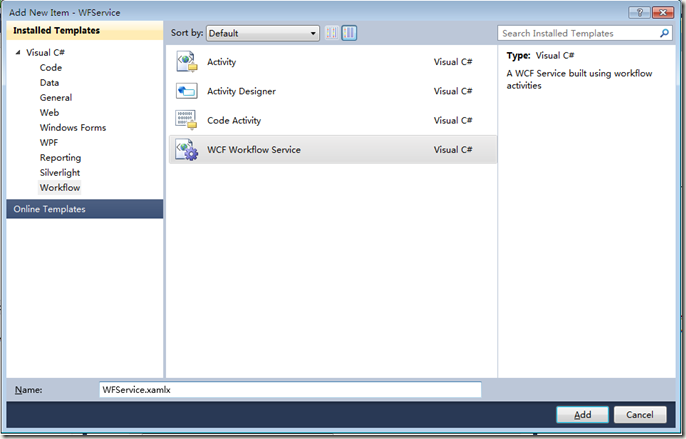The image size is (686, 439).
Task: Click the search magnifier icon
Action: pyautogui.click(x=664, y=33)
